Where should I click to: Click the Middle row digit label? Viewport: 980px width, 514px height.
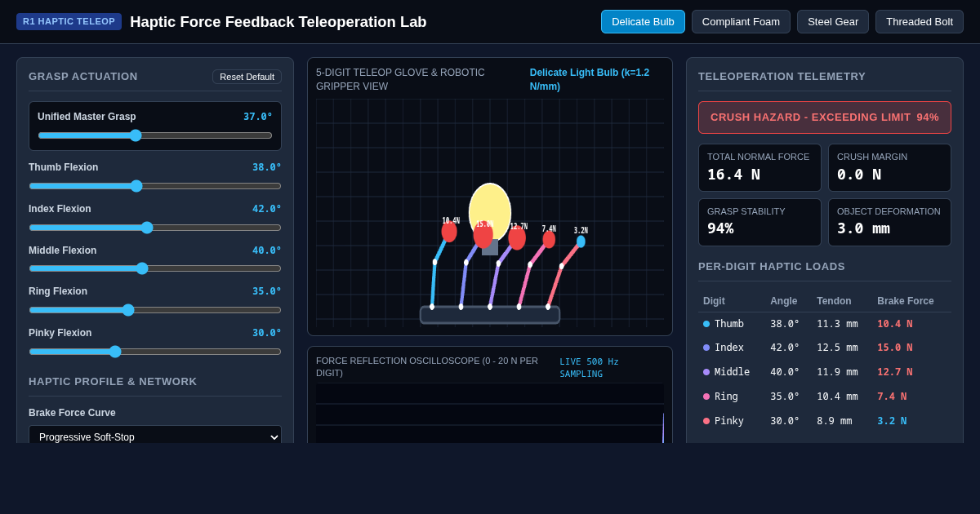[x=732, y=373]
